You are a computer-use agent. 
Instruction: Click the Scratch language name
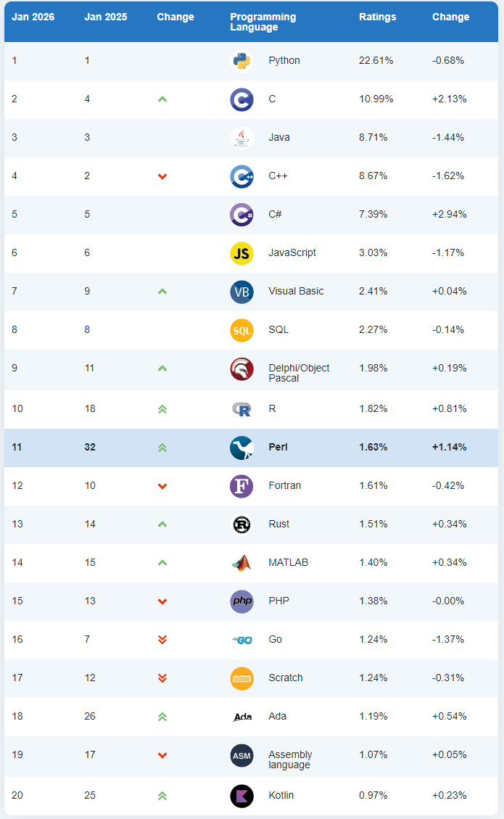tap(286, 678)
